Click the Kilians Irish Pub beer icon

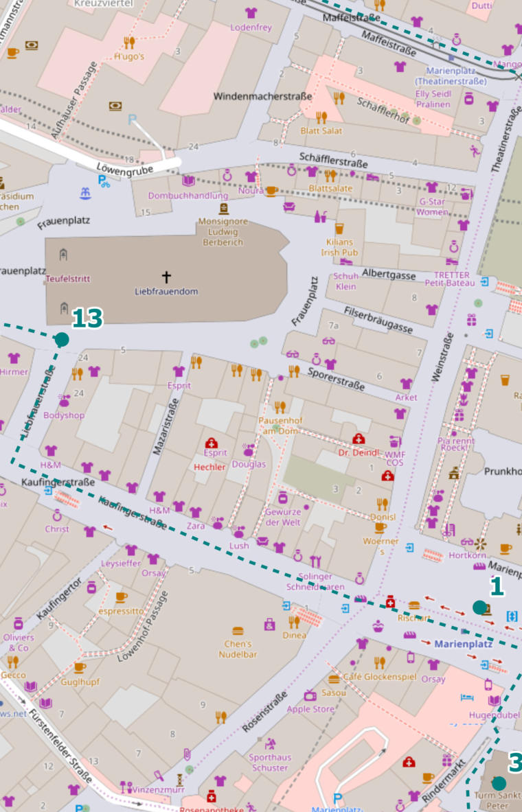tap(339, 229)
